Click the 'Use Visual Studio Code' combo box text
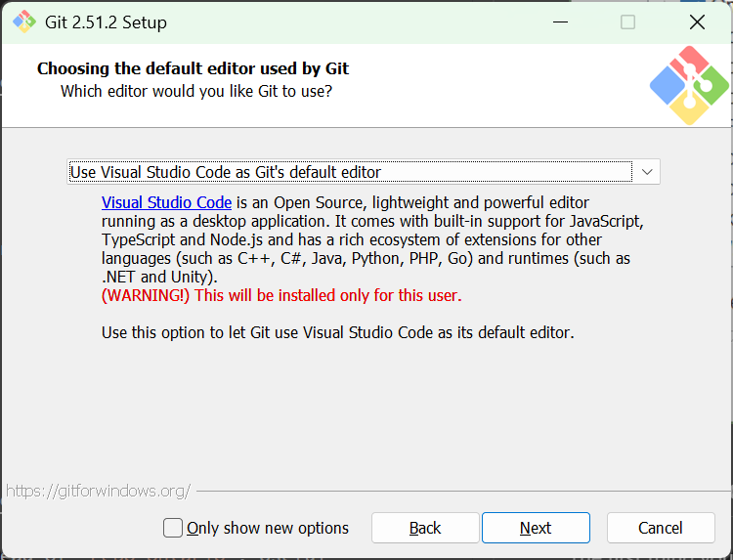 226,172
